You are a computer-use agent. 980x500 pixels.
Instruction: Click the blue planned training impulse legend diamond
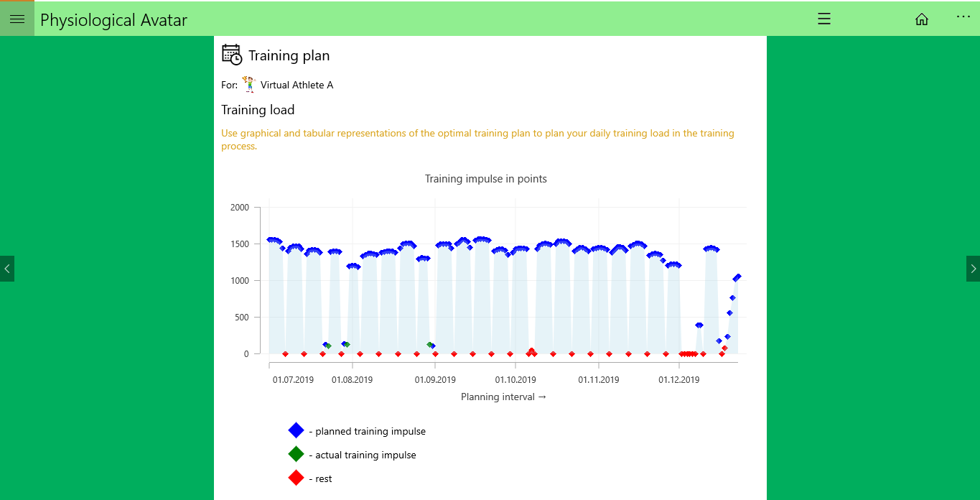pyautogui.click(x=296, y=430)
